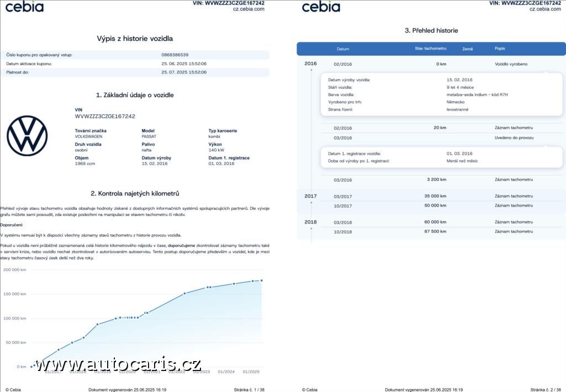The width and height of the screenshot is (566, 392).
Task: Select the value 'Menší než měsíc'
Action: coord(462,161)
